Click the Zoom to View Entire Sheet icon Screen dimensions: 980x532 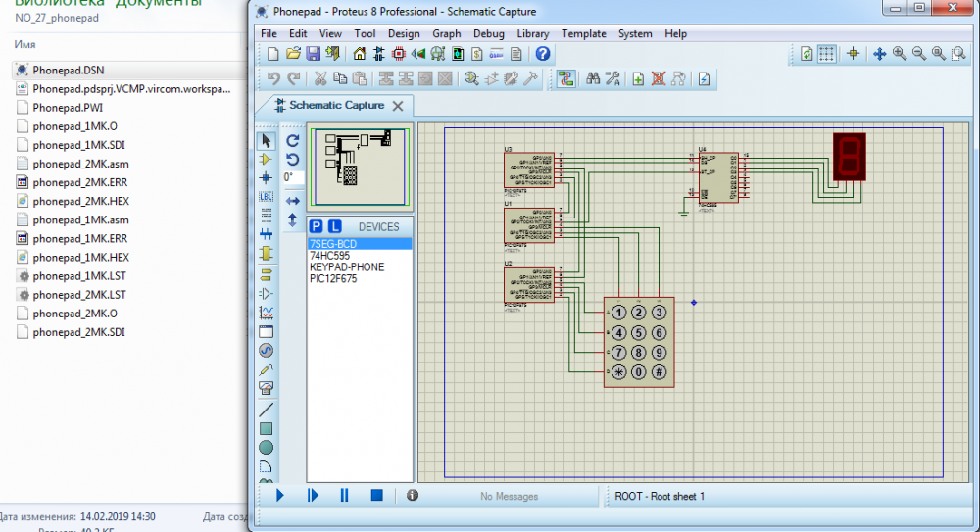[x=938, y=54]
